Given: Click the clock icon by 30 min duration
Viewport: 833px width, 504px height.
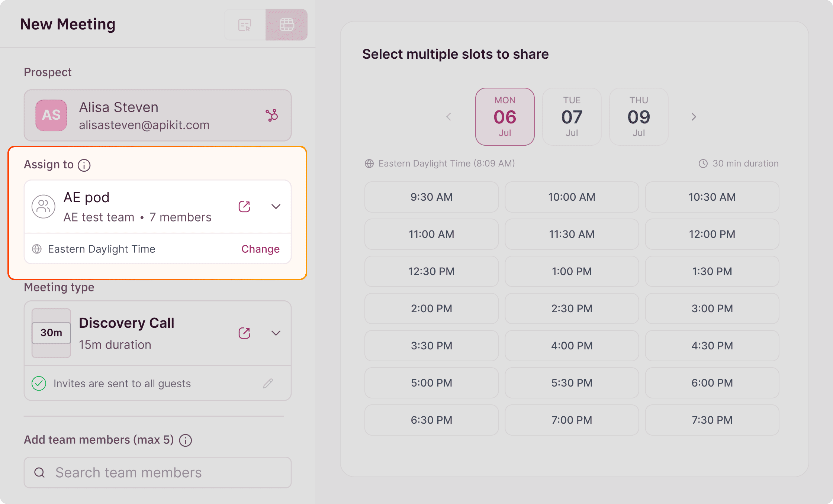Looking at the screenshot, I should (703, 164).
